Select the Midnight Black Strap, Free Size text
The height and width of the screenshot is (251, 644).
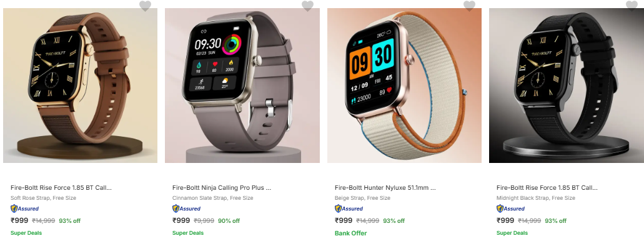tap(535, 198)
